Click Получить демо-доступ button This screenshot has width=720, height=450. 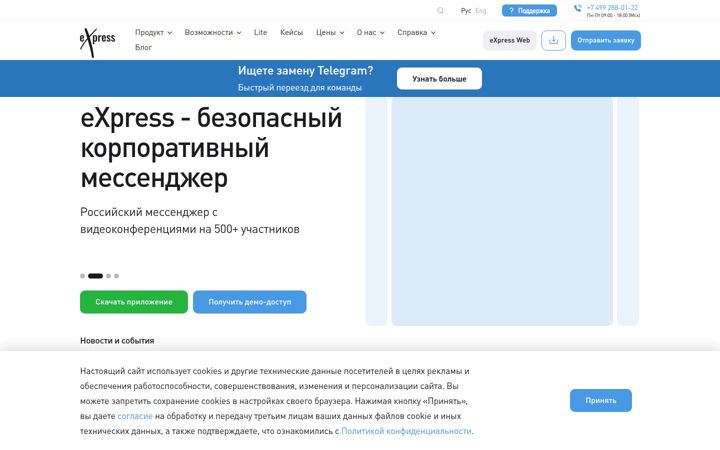point(249,302)
